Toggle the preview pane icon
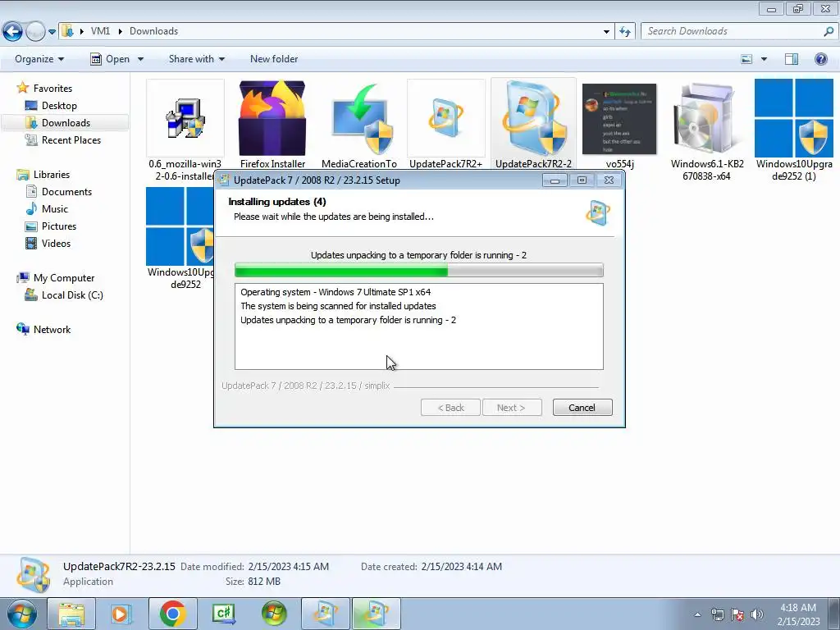 pos(792,59)
